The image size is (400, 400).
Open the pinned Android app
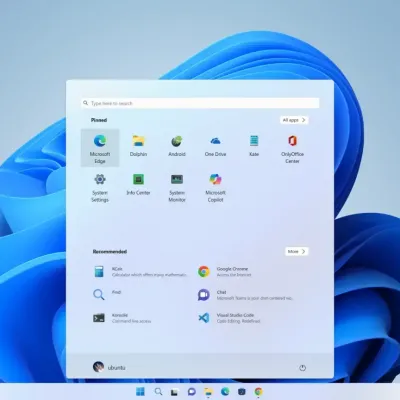point(177,145)
